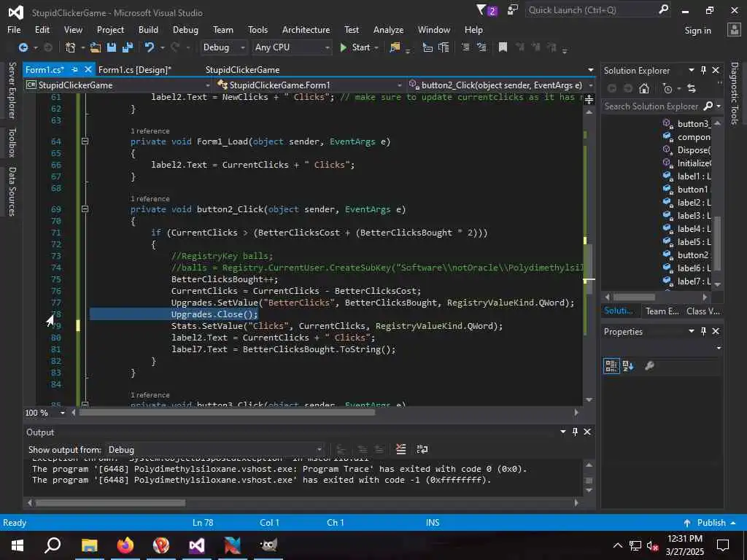Pin the Solution Explorer panel
The image size is (747, 560).
pyautogui.click(x=704, y=70)
